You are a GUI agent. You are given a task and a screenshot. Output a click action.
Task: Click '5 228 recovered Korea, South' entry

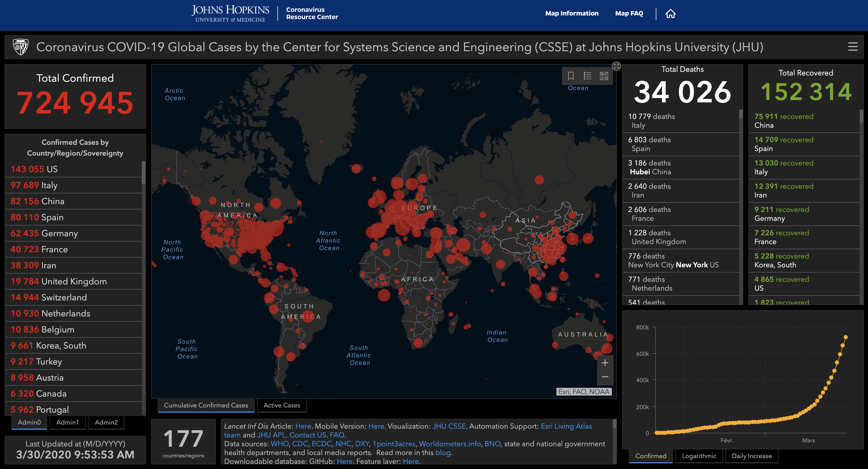point(804,261)
